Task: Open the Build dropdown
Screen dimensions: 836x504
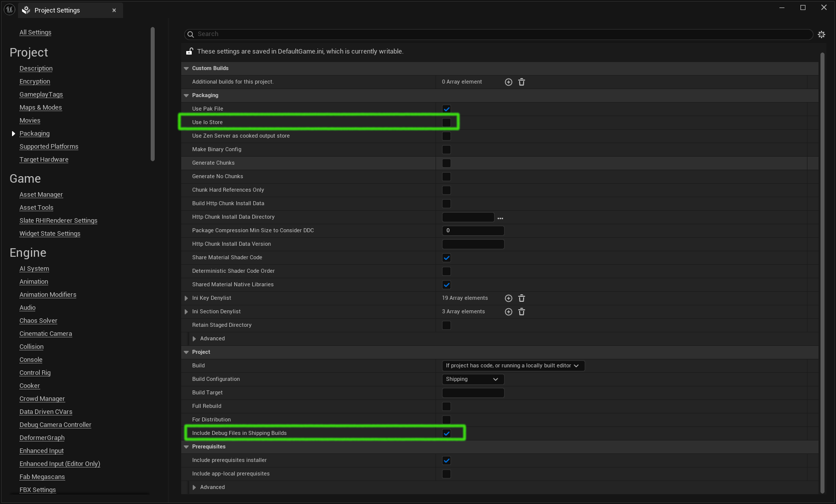Action: [513, 366]
